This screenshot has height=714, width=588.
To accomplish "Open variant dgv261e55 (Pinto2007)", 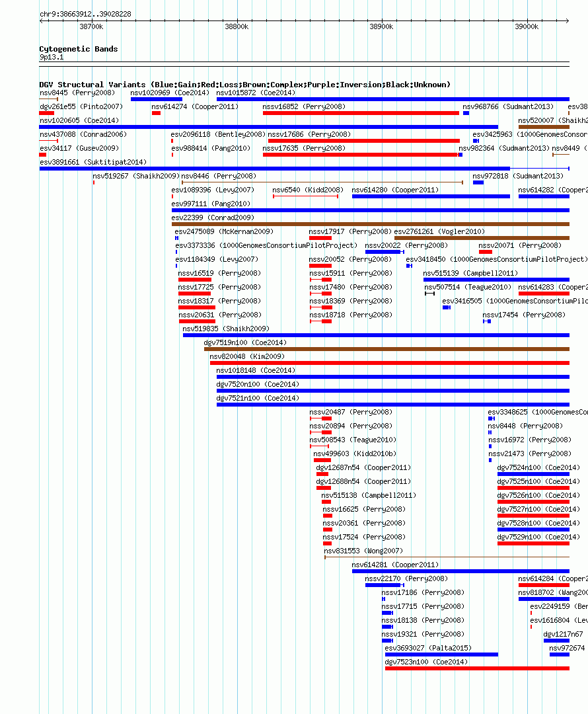I will coord(81,106).
